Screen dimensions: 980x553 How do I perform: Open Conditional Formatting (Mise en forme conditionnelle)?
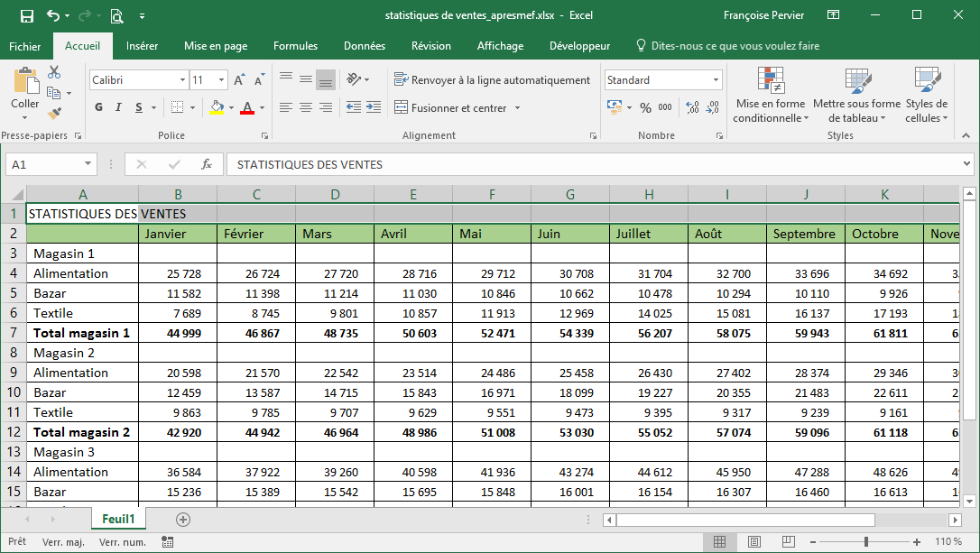click(770, 94)
